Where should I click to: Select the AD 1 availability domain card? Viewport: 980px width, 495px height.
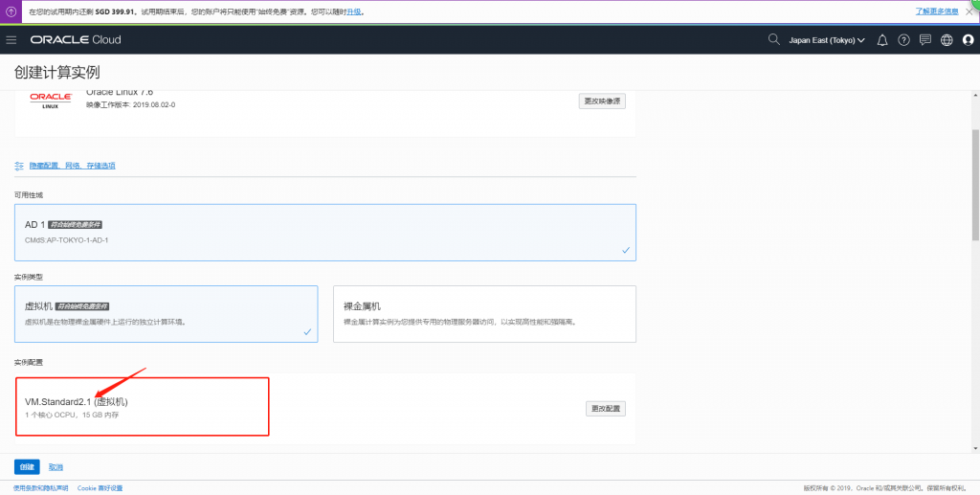(325, 233)
